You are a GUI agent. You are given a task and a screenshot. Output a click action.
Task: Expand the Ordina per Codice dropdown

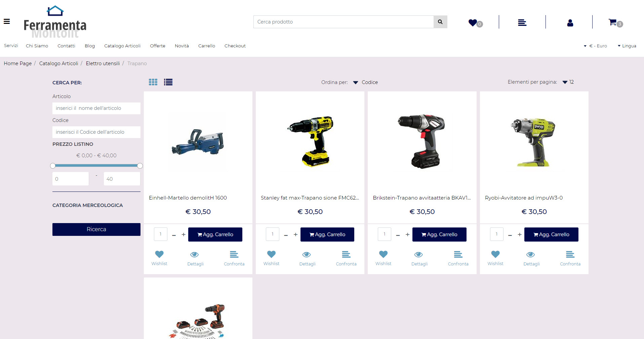pyautogui.click(x=366, y=82)
